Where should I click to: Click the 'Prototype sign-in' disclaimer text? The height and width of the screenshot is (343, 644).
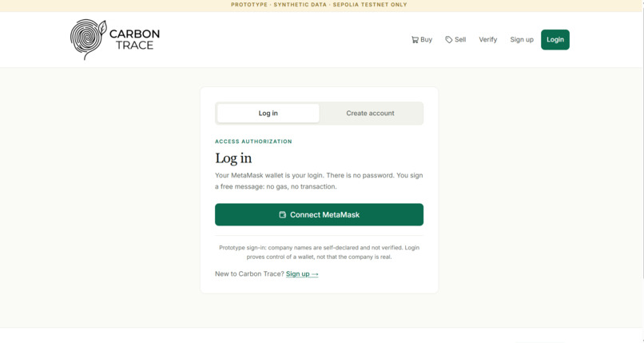point(319,252)
